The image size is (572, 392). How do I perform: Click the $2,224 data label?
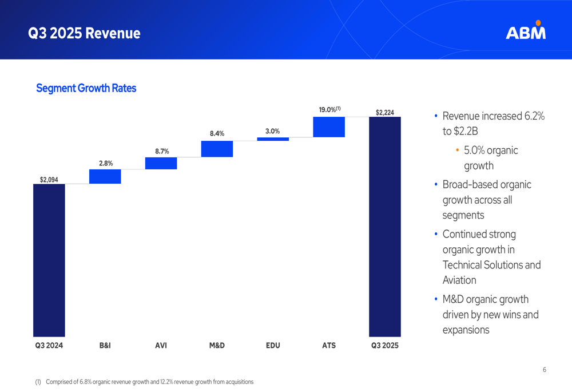click(x=384, y=113)
